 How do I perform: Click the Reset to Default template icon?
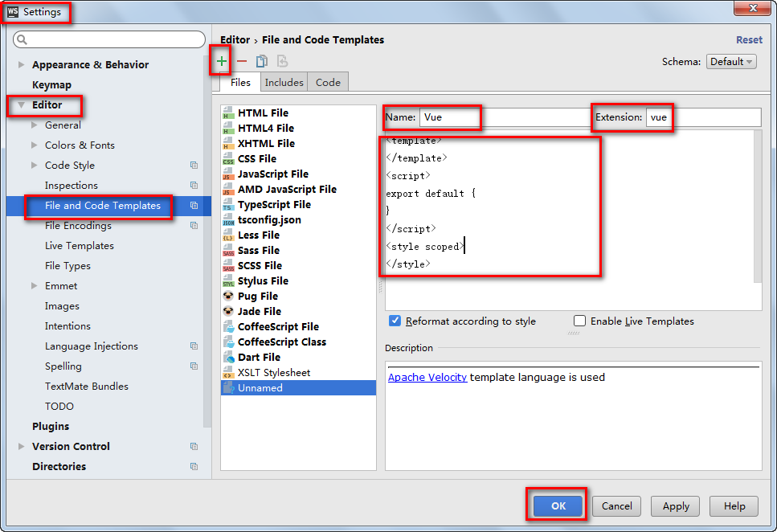(282, 61)
